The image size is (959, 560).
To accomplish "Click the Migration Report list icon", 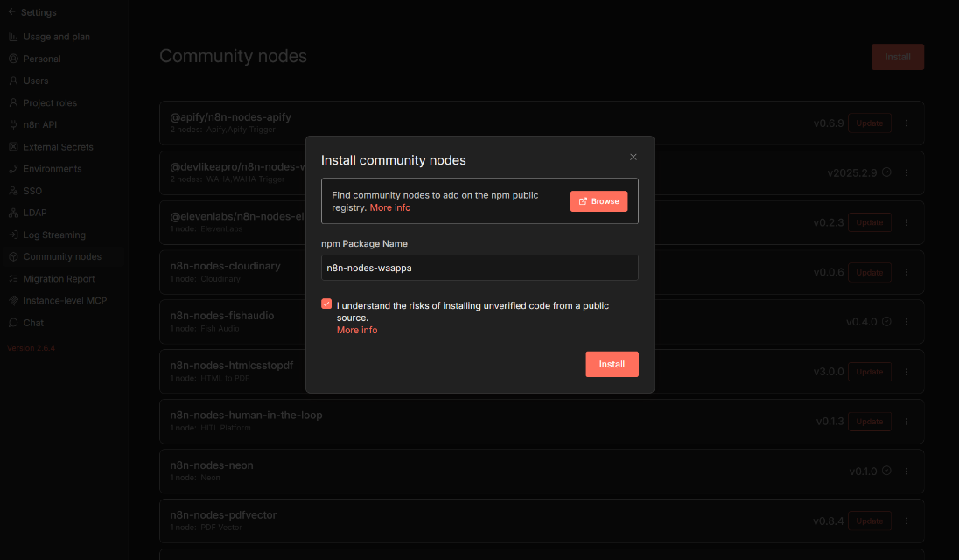I will tap(13, 279).
